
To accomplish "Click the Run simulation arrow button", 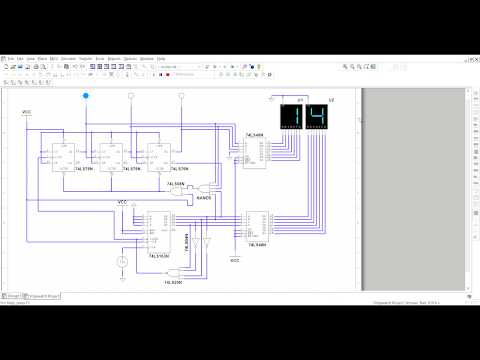I will point(154,75).
